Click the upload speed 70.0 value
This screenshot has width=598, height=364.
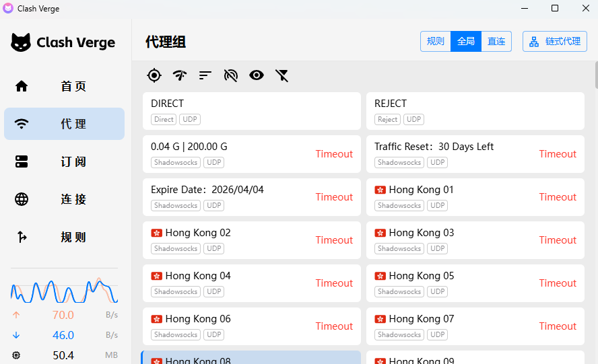point(63,315)
